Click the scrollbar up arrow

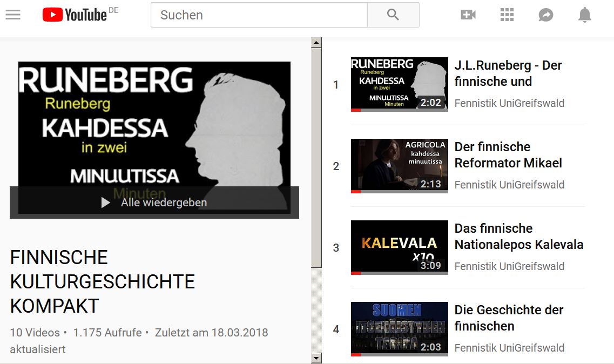[x=316, y=43]
